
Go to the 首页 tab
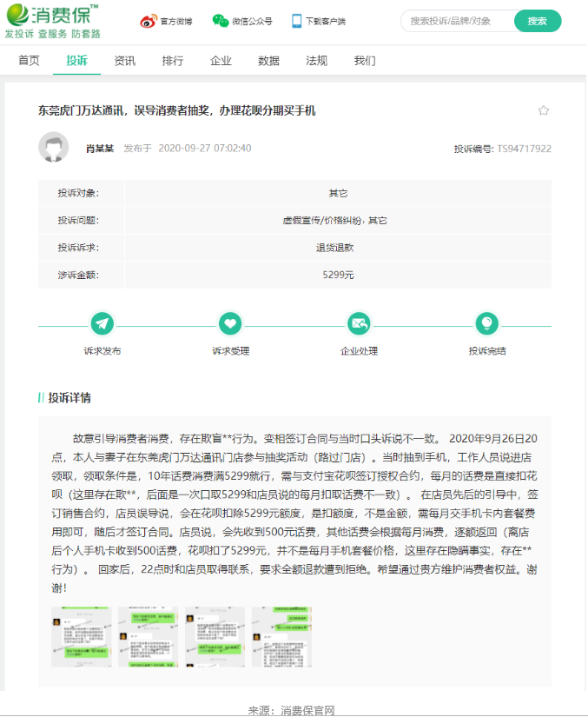click(x=29, y=60)
